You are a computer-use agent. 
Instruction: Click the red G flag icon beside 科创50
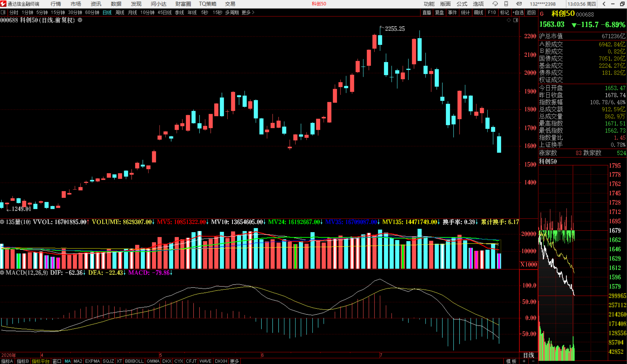(x=542, y=14)
